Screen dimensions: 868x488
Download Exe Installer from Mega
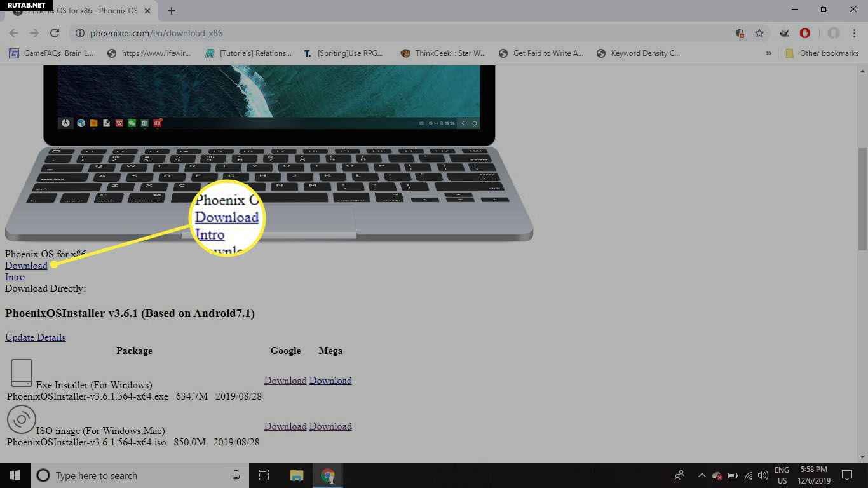pos(330,381)
